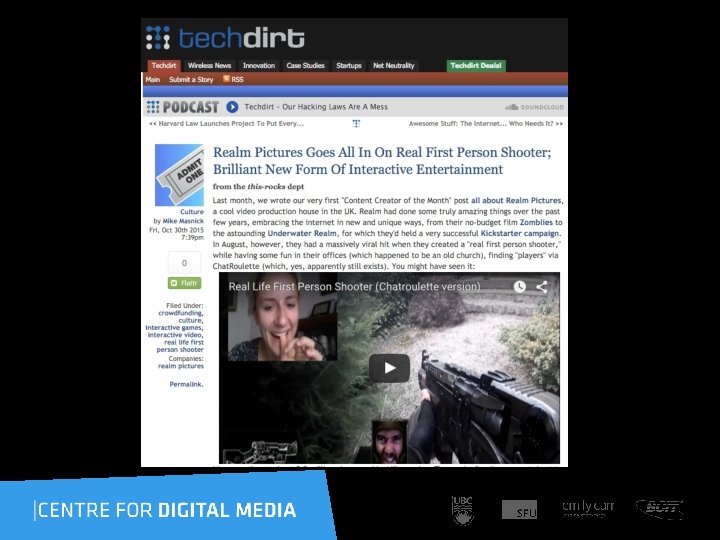Open the realm pictures company link

coord(181,366)
